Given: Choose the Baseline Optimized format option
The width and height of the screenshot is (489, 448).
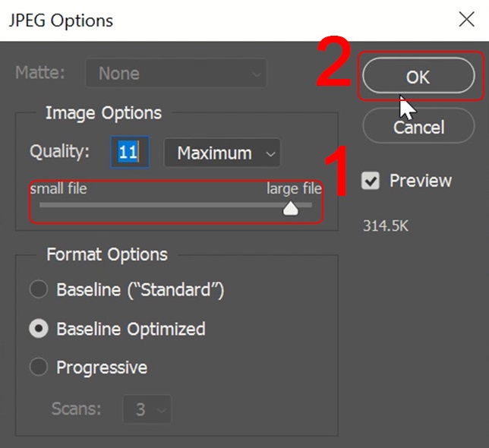Looking at the screenshot, I should [38, 329].
